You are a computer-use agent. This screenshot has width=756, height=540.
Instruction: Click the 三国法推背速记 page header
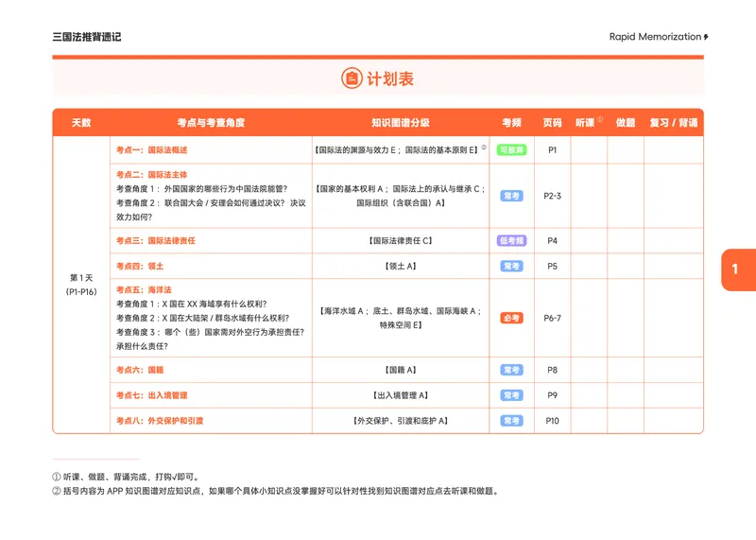point(87,37)
